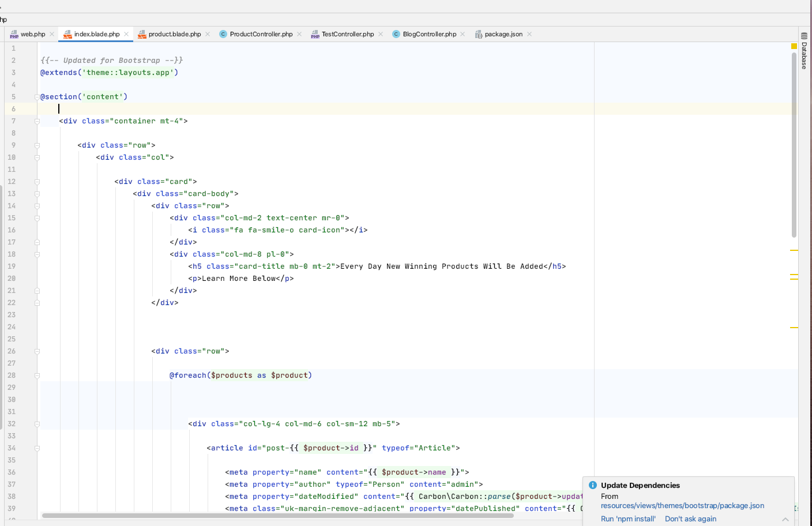
Task: Click Don't ask again link
Action: [690, 519]
